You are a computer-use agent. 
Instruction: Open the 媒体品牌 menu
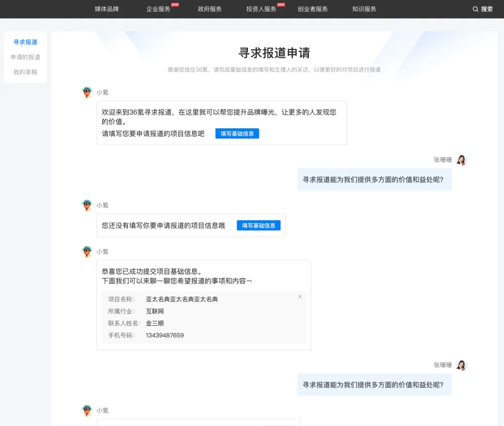point(107,9)
